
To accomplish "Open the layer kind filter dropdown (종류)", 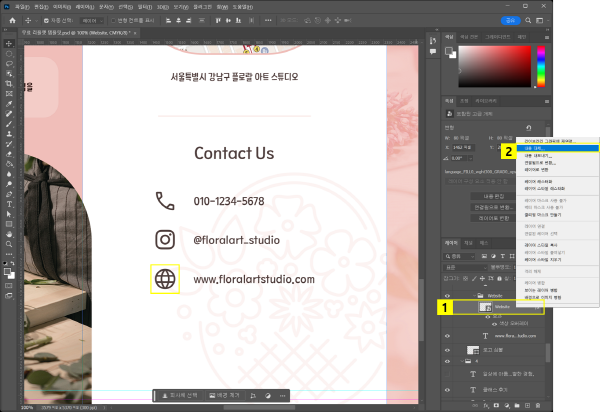I will tap(459, 256).
